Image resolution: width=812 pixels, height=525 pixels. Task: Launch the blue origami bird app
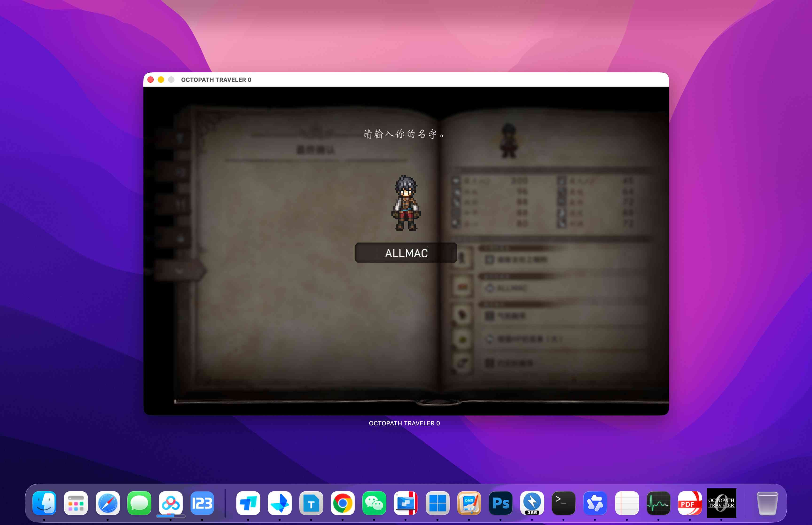pos(279,503)
